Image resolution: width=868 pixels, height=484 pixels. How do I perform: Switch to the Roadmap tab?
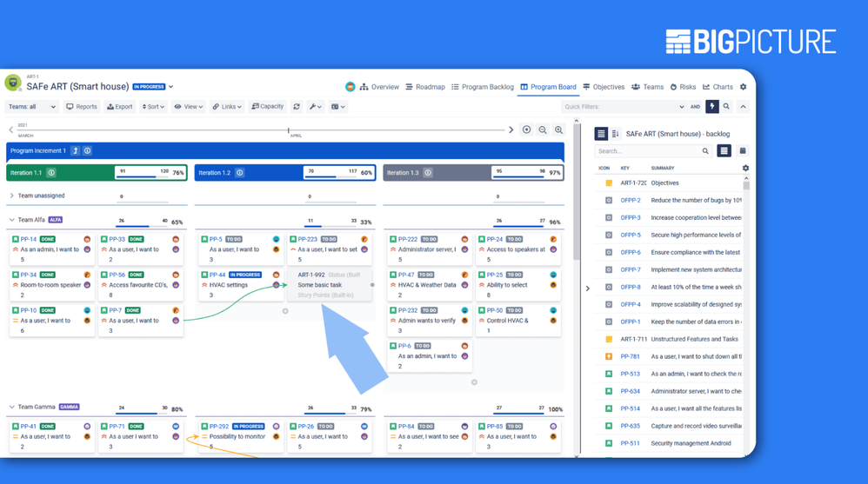click(425, 87)
